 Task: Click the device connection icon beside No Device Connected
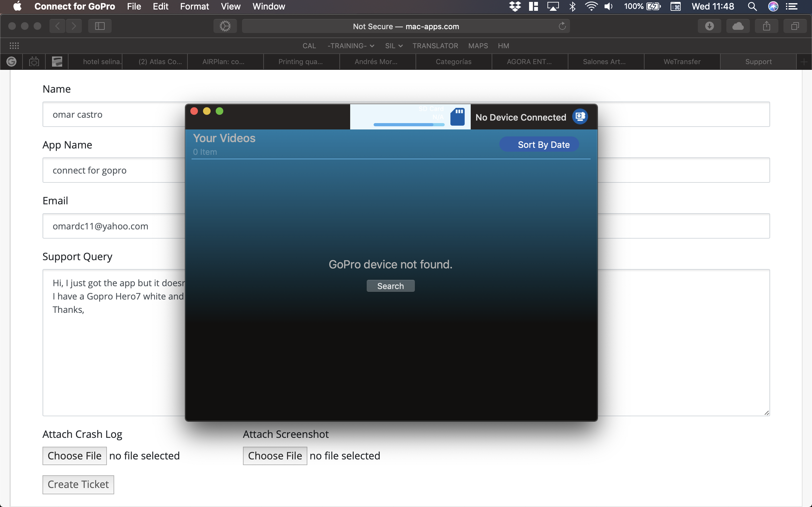tap(580, 117)
